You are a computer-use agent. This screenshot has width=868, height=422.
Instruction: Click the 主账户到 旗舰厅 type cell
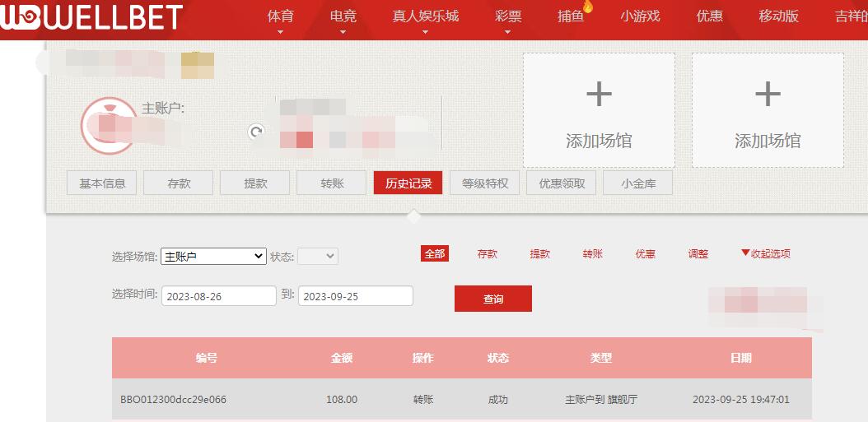601,399
